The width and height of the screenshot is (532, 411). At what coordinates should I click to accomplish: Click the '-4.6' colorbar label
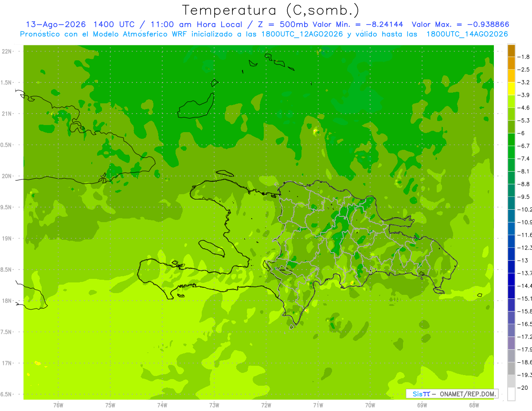pos(524,108)
